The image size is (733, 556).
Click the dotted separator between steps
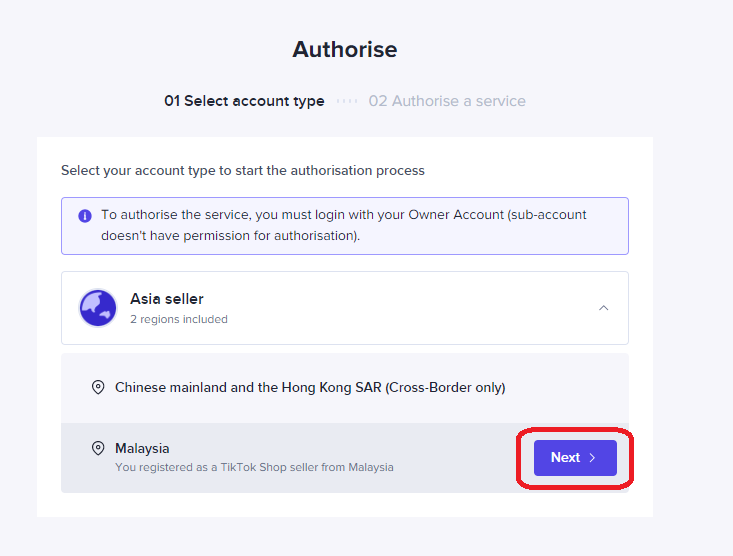[x=346, y=101]
